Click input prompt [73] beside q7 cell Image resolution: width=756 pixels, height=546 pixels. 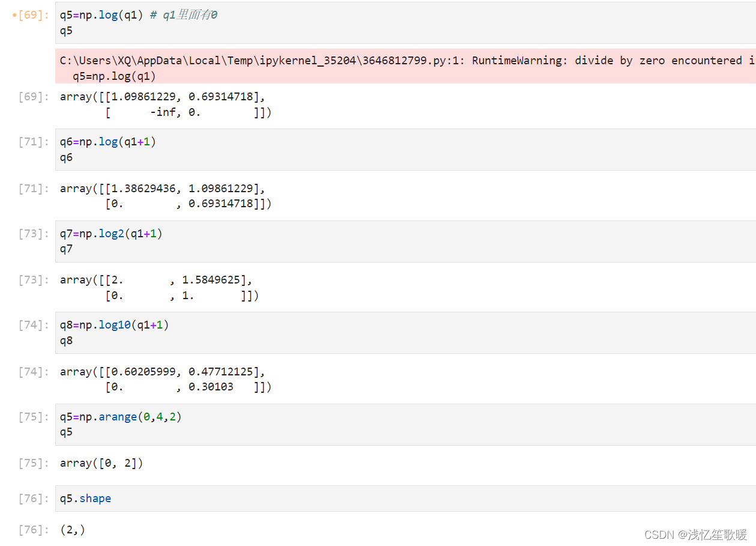[34, 234]
